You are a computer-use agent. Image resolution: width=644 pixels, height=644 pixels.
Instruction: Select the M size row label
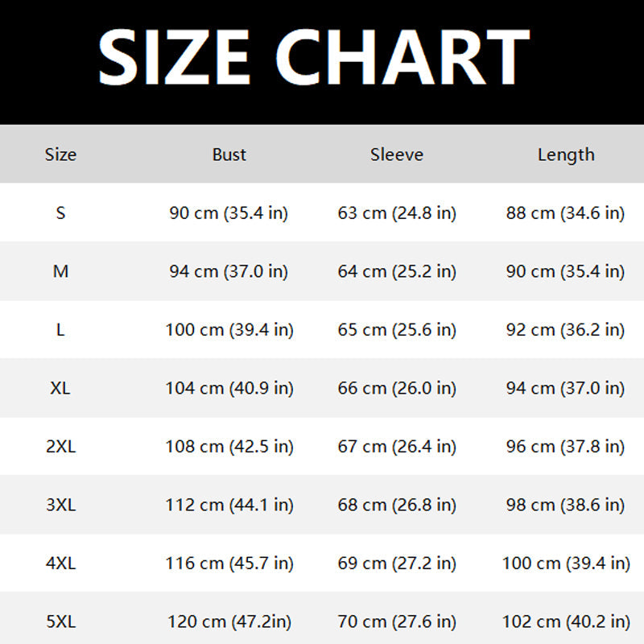coord(60,272)
